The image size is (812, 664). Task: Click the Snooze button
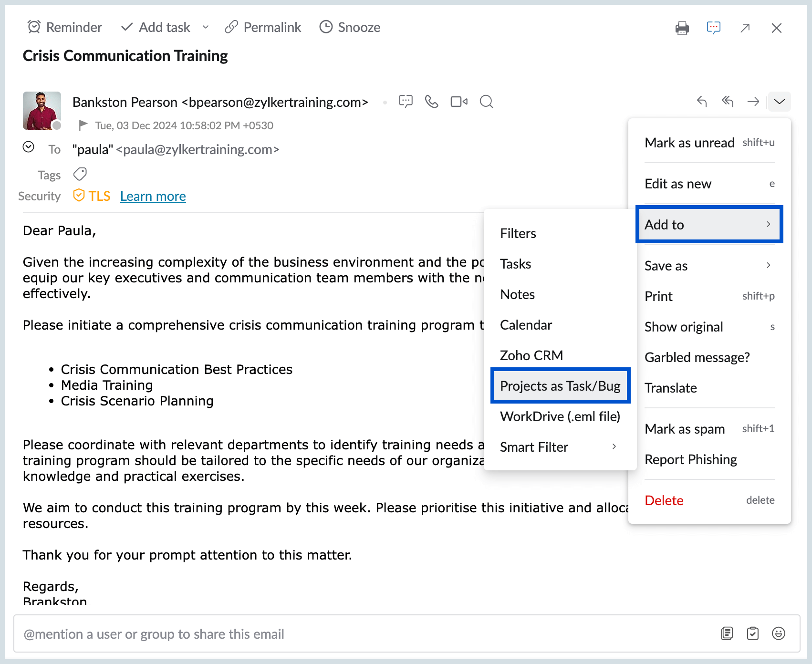(350, 27)
